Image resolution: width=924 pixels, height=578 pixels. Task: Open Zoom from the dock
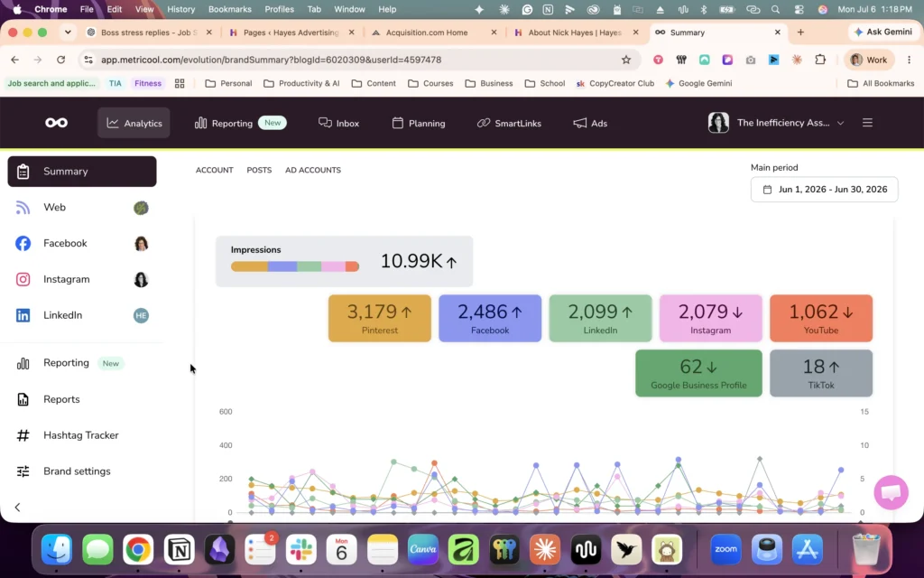click(x=726, y=550)
